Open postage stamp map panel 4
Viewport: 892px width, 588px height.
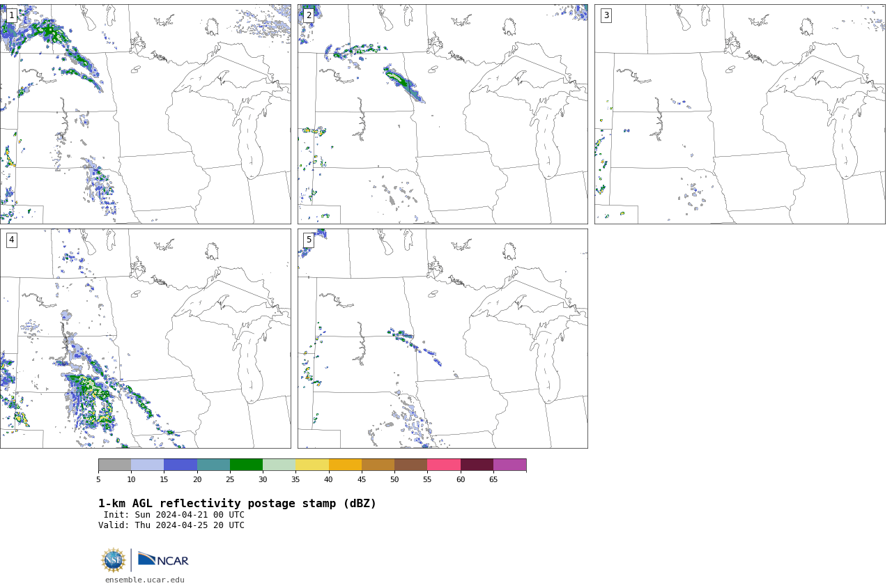pos(145,339)
